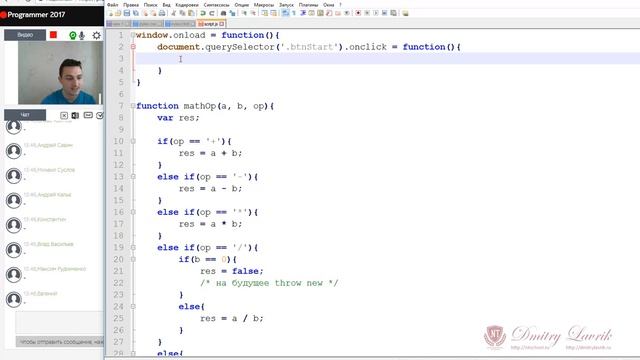Click the red recording square in Video panel
This screenshot has width=640, height=360.
pyautogui.click(x=53, y=35)
